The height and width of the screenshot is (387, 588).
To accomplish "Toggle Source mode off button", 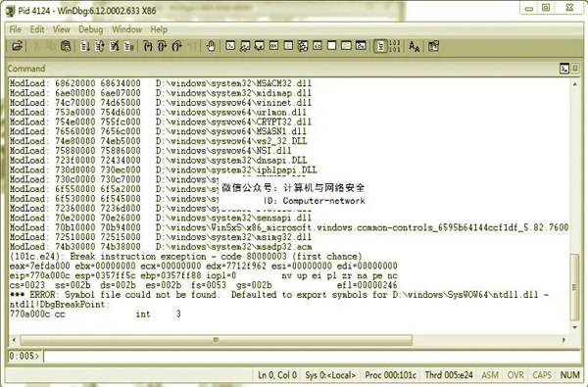I will pos(395,46).
